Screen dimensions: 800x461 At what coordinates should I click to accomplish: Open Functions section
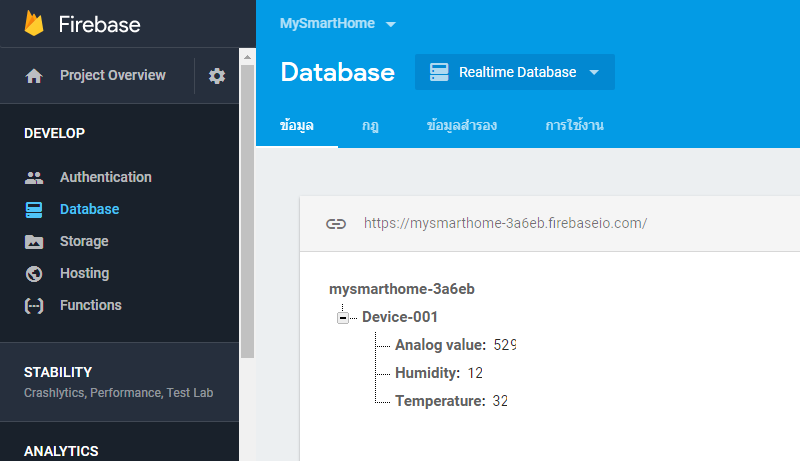(x=91, y=305)
